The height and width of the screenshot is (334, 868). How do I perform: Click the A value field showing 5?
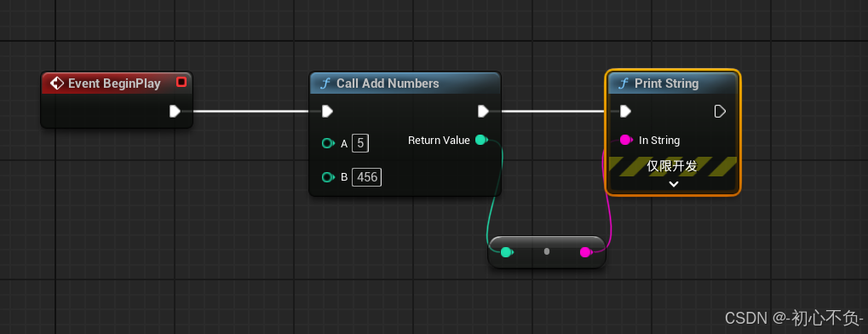359,144
